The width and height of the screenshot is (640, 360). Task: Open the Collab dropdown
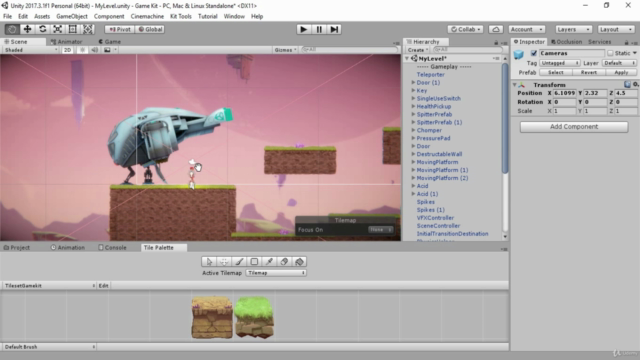click(x=466, y=29)
